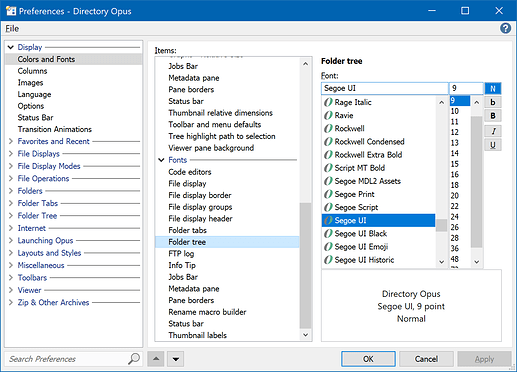Click the font icon beside Segoe Print
The width and height of the screenshot is (517, 372).
pos(328,194)
